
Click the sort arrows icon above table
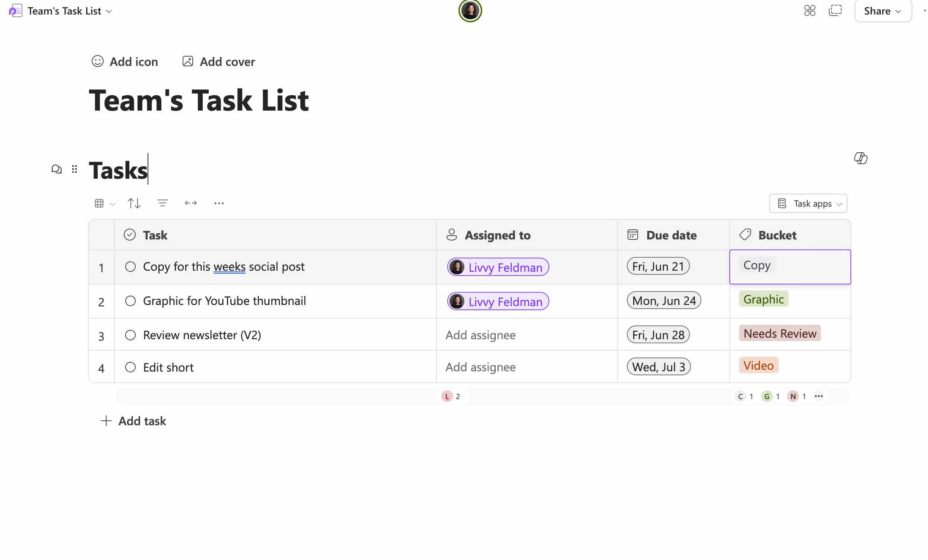tap(134, 203)
